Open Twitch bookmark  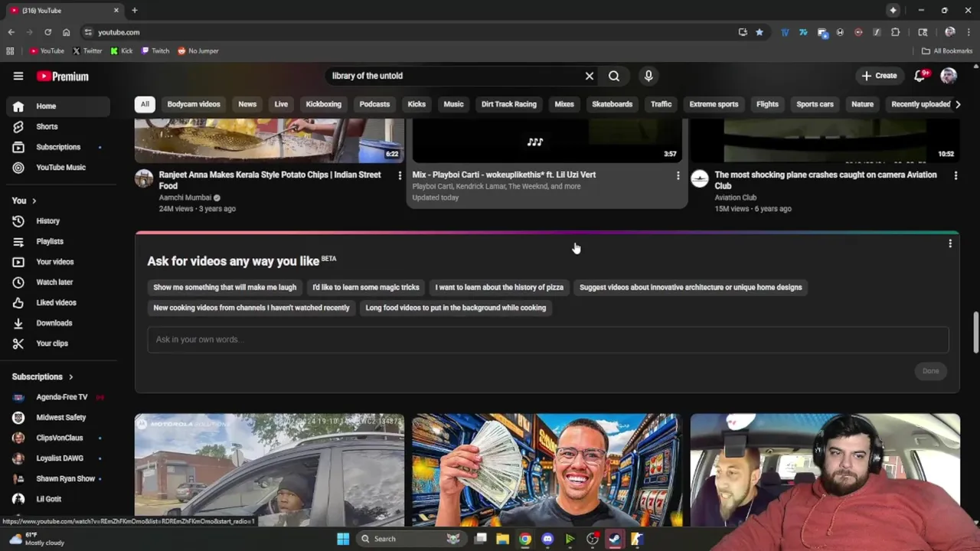[155, 51]
